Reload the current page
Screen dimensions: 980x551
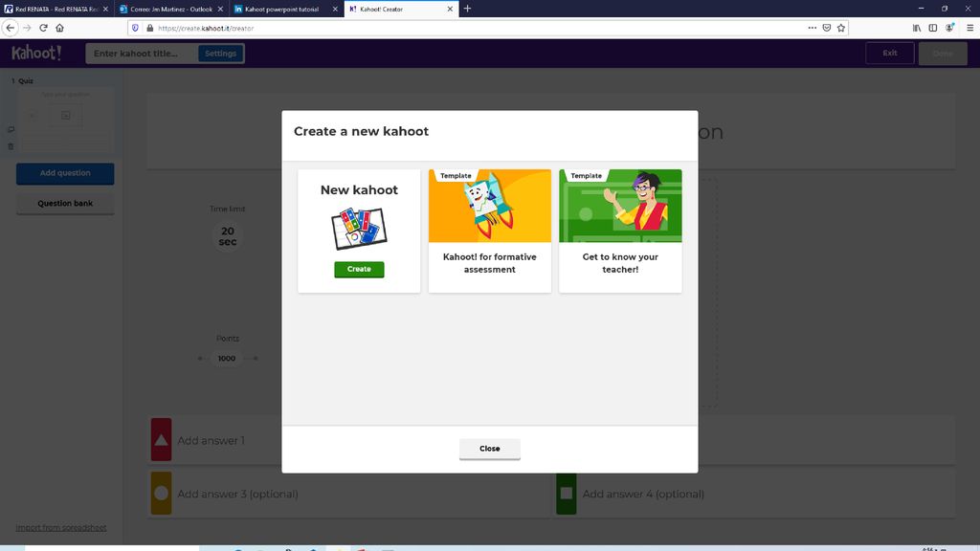pos(43,28)
